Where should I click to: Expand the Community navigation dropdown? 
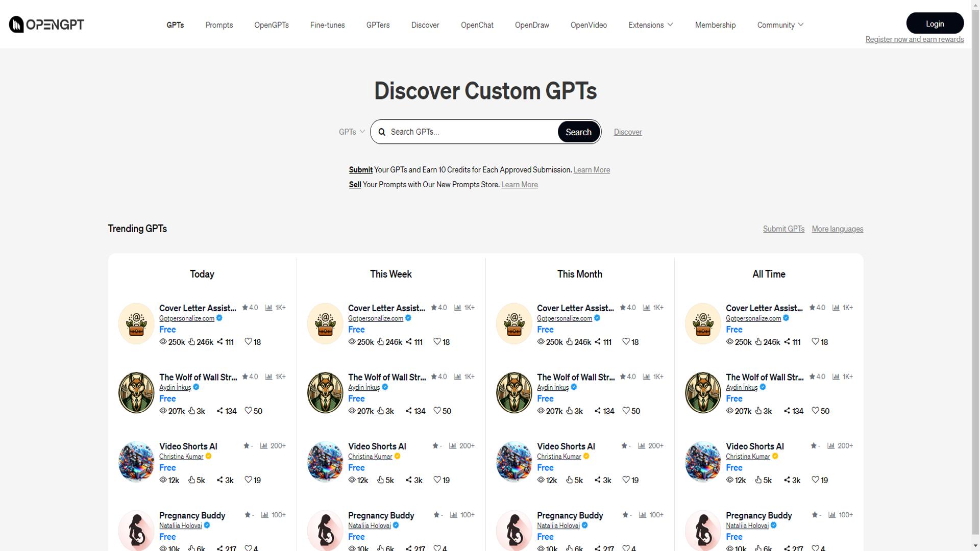tap(780, 25)
